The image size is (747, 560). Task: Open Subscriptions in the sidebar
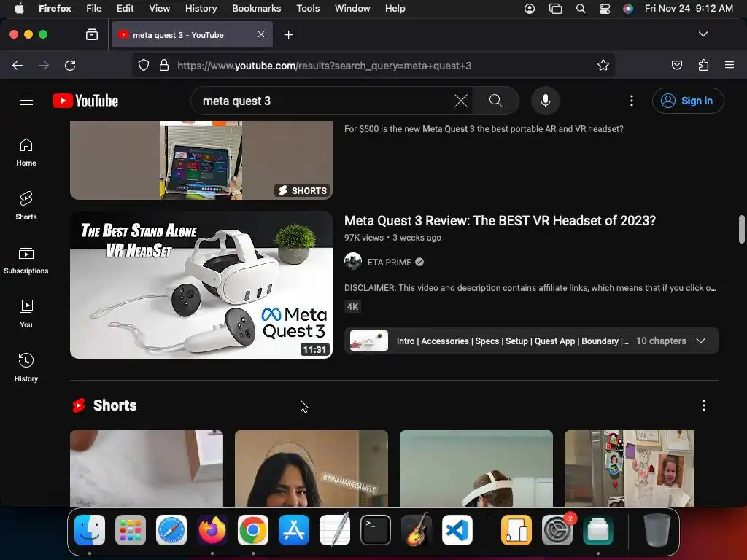pos(26,260)
